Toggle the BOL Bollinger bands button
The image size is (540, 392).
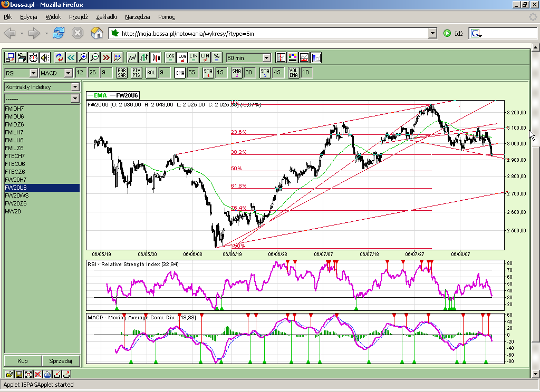[151, 73]
